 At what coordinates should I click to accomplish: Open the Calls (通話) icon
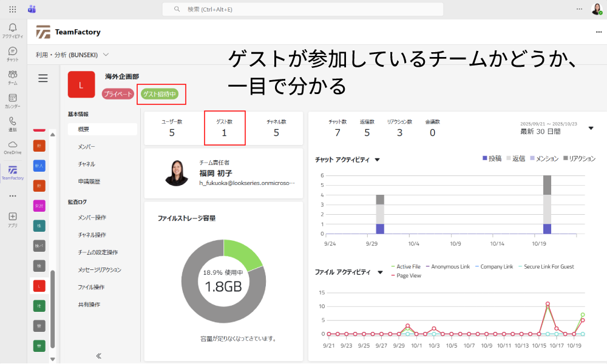[x=13, y=123]
